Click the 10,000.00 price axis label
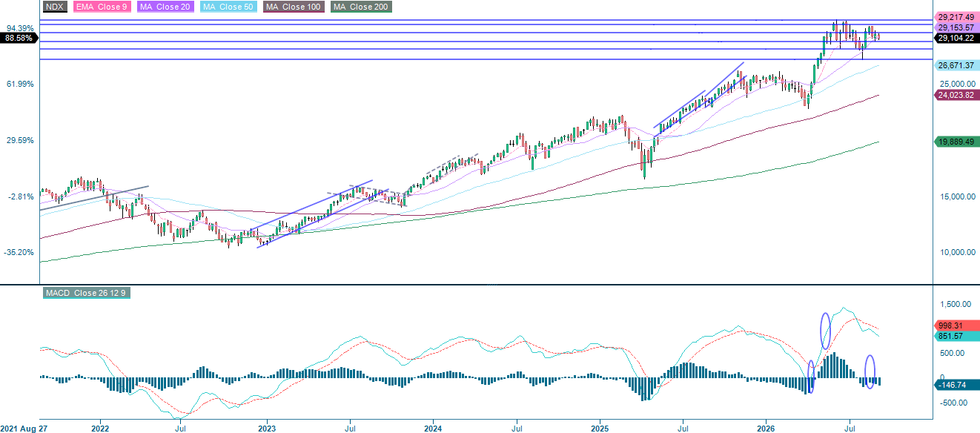Image resolution: width=980 pixels, height=433 pixels. (x=957, y=253)
